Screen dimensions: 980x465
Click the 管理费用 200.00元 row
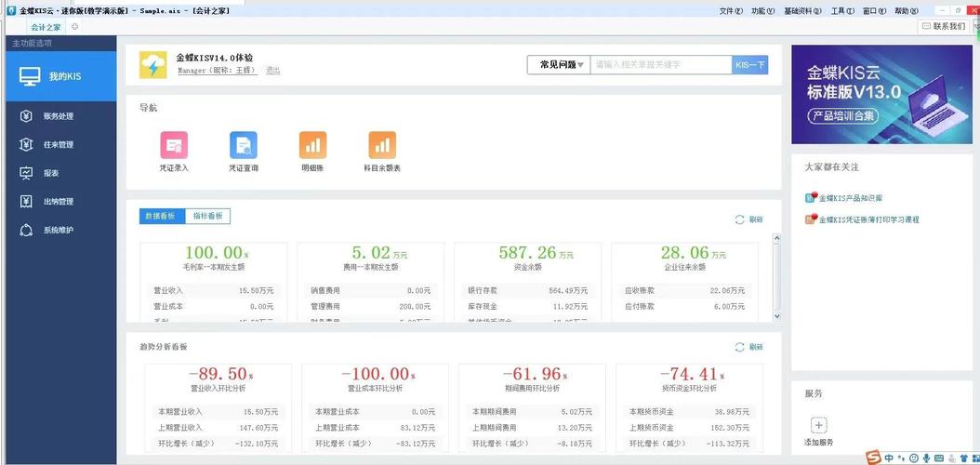tap(371, 306)
